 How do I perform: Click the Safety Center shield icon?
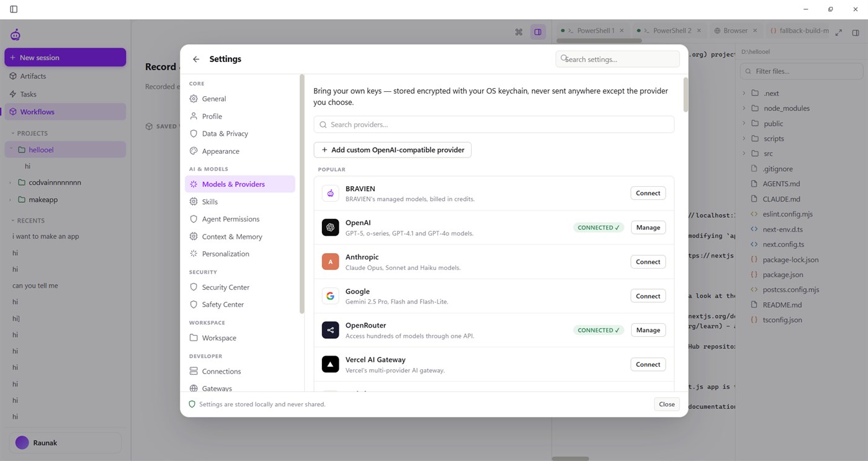(194, 304)
